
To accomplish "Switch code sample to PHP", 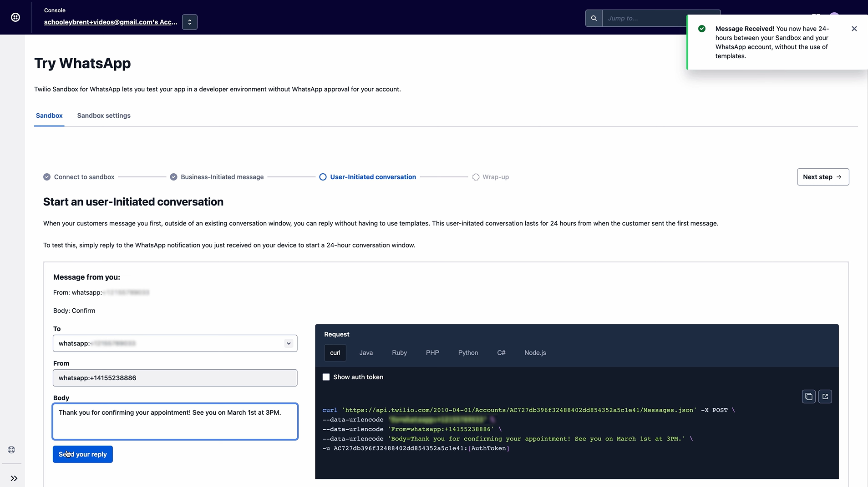I will pyautogui.click(x=432, y=353).
